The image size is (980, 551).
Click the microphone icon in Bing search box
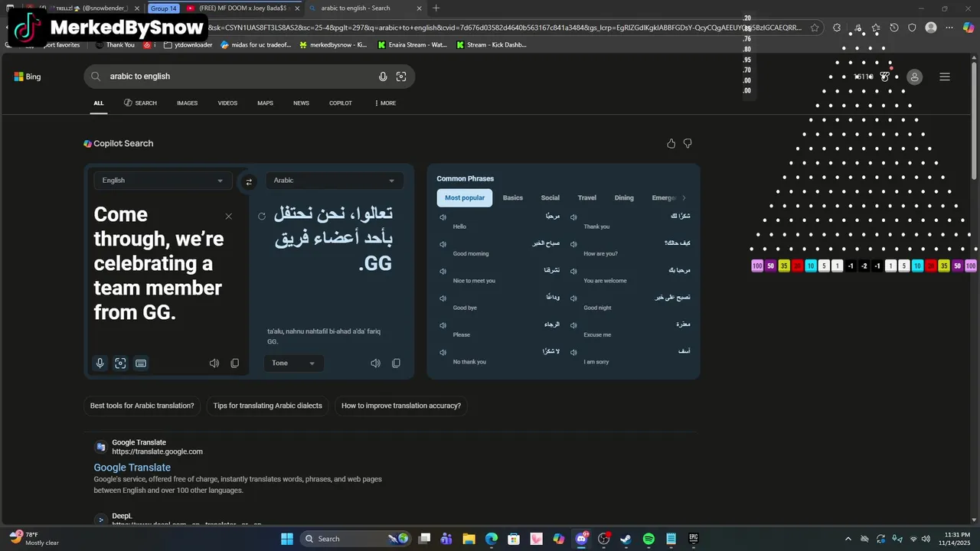coord(383,77)
